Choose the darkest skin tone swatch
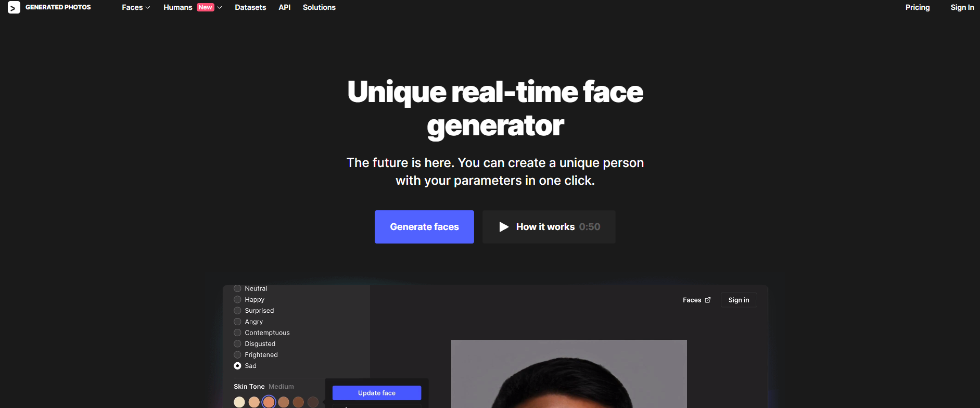 313,402
